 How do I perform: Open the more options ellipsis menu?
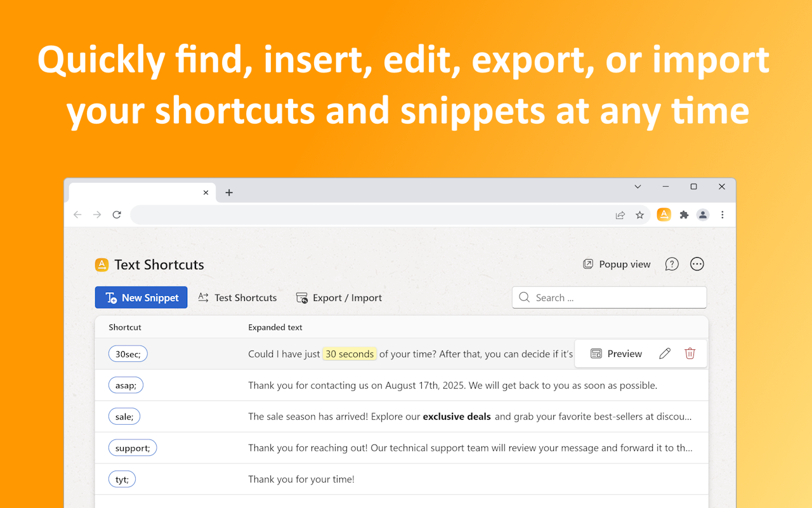coord(697,264)
